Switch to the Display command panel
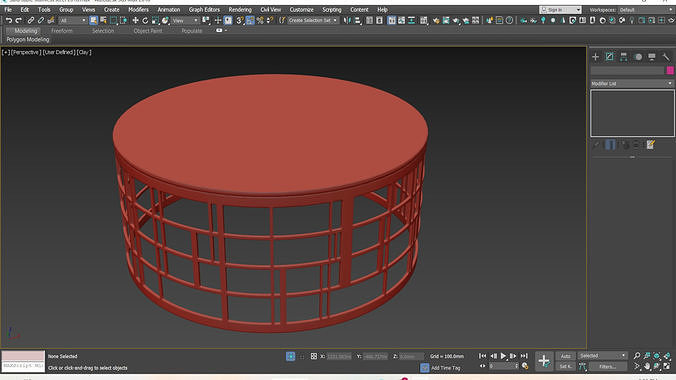This screenshot has height=380, width=676. point(652,57)
